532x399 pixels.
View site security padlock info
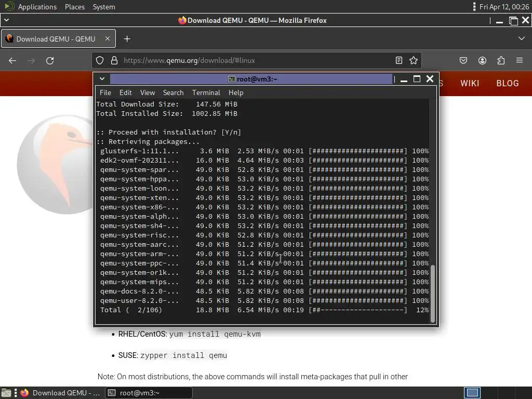114,60
